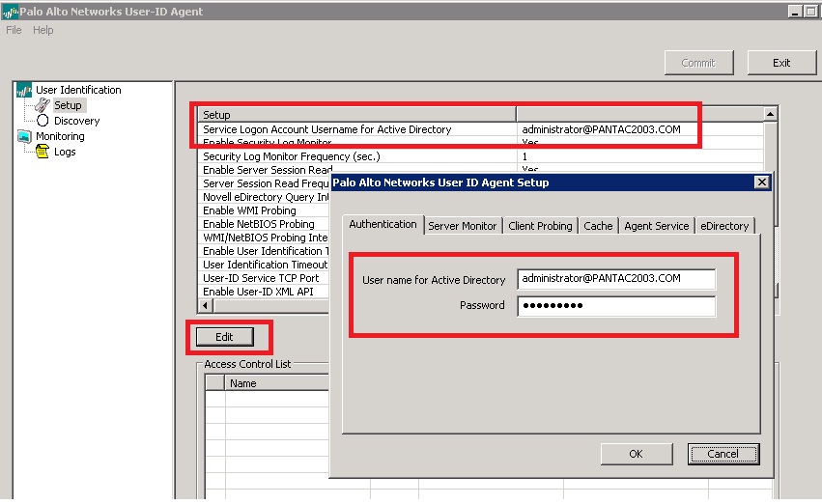The height and width of the screenshot is (504, 822).
Task: Click the Setup wrench icon
Action: [43, 105]
